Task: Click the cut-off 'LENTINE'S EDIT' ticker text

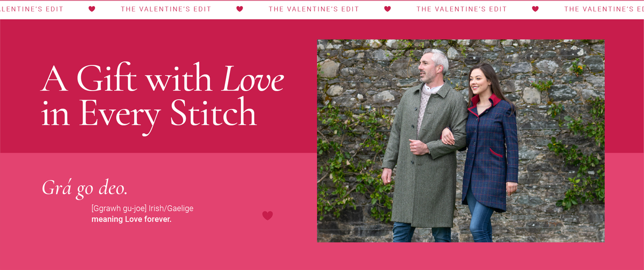Action: [x=32, y=9]
